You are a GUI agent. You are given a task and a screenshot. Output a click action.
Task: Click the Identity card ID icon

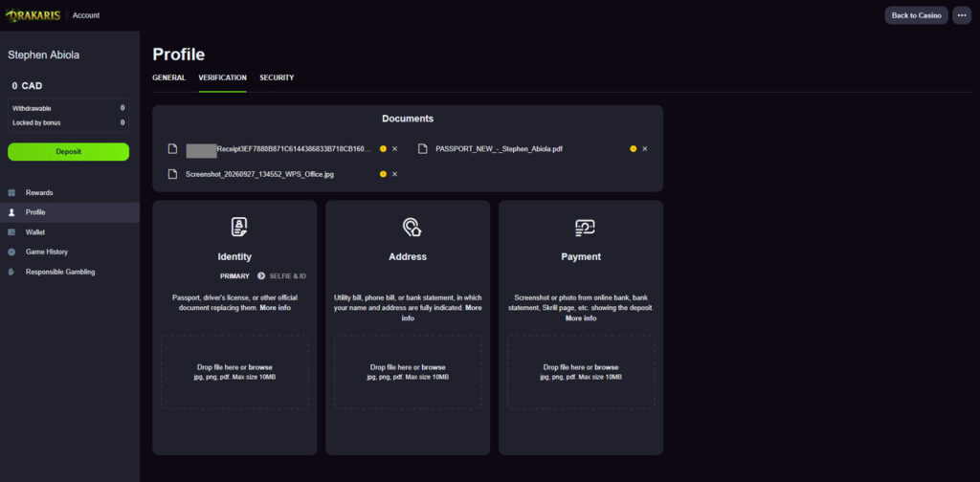pyautogui.click(x=238, y=227)
